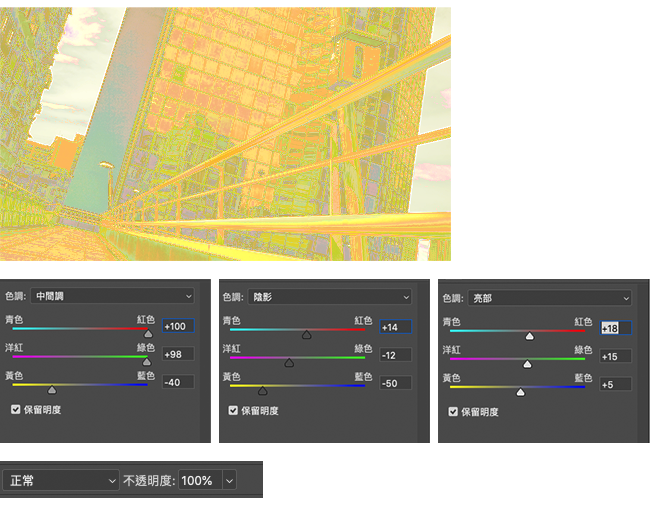Toggle 保留明度 checkbox in 中間調 panel

pos(16,409)
